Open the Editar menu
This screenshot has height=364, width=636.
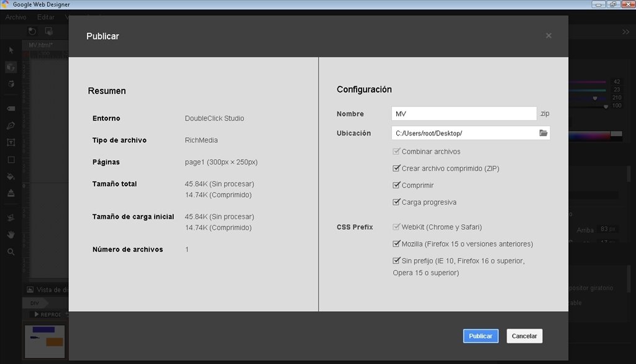46,17
